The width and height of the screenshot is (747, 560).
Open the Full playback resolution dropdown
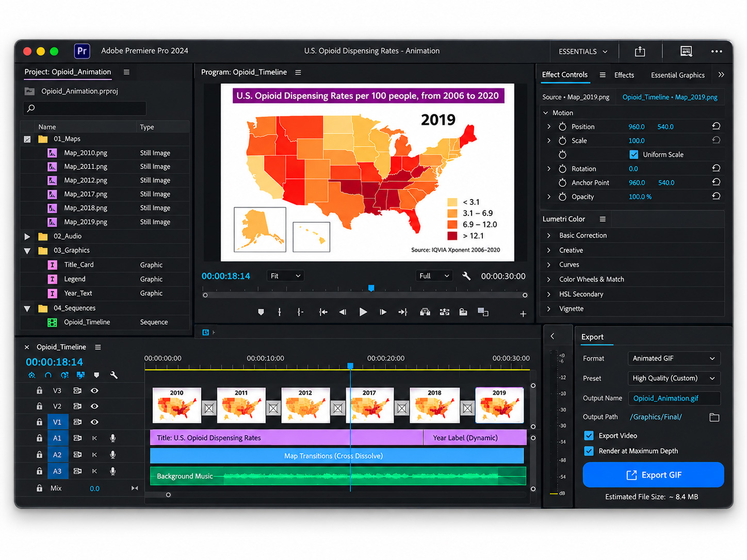(x=434, y=276)
